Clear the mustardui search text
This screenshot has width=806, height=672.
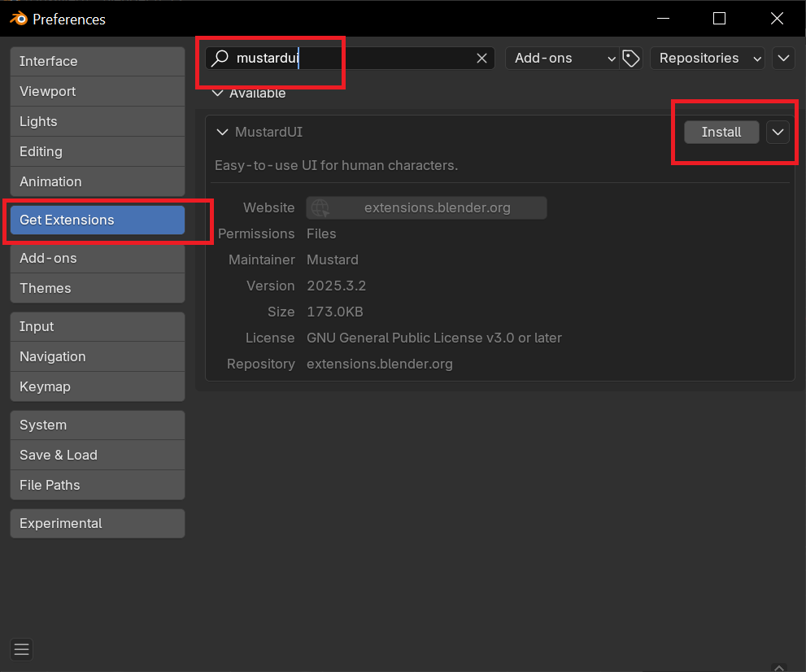coord(481,58)
